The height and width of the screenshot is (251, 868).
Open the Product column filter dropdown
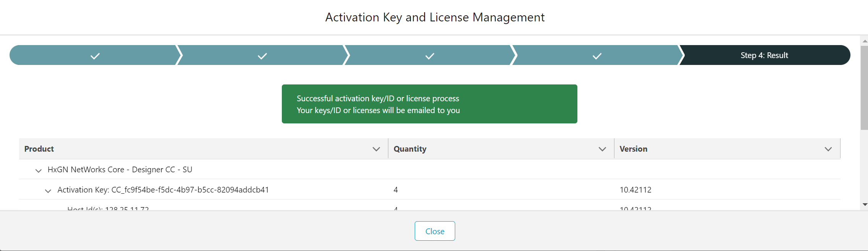coord(376,149)
